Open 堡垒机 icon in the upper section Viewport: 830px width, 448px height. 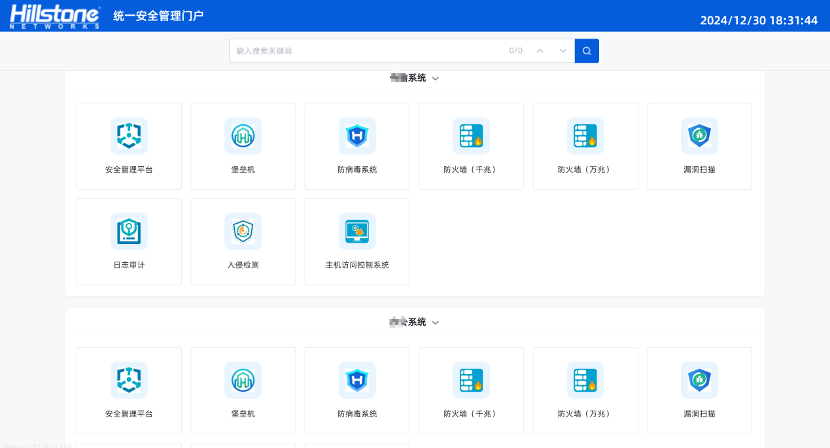243,135
